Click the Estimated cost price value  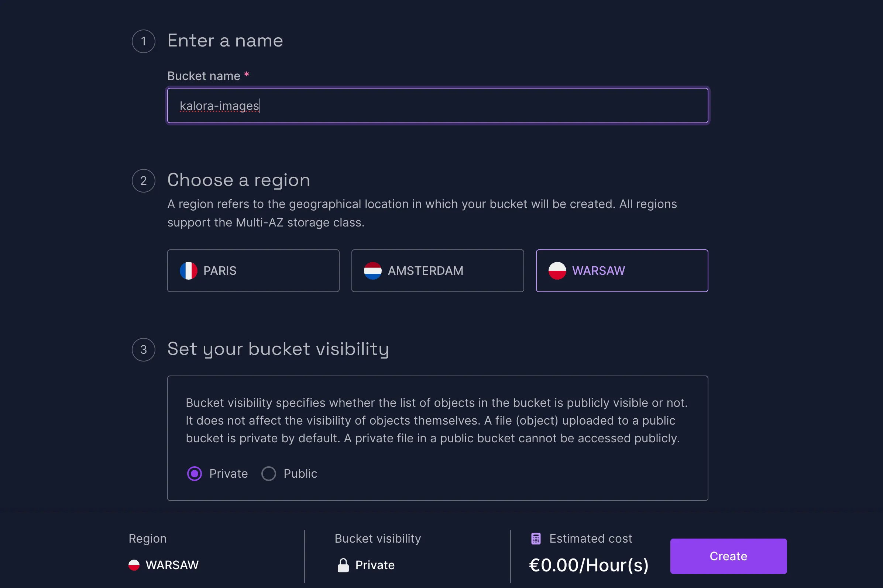[x=589, y=565]
